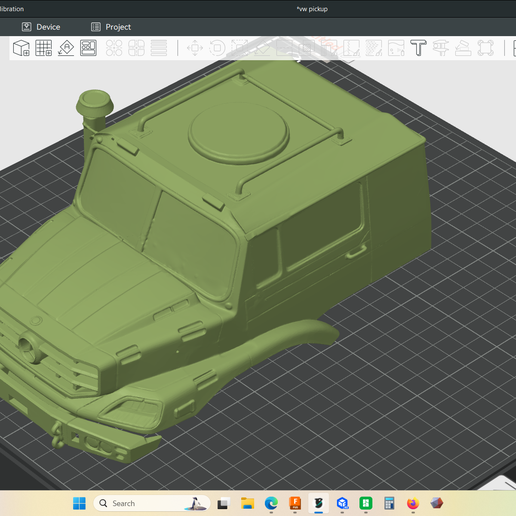Screen dimensions: 516x516
Task: Click the Variable layer height icon
Action: 159,48
